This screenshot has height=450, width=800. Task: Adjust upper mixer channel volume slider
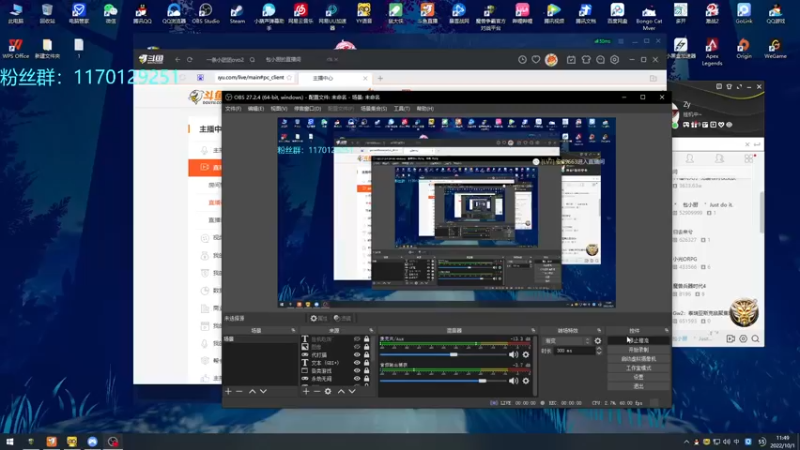pos(444,355)
